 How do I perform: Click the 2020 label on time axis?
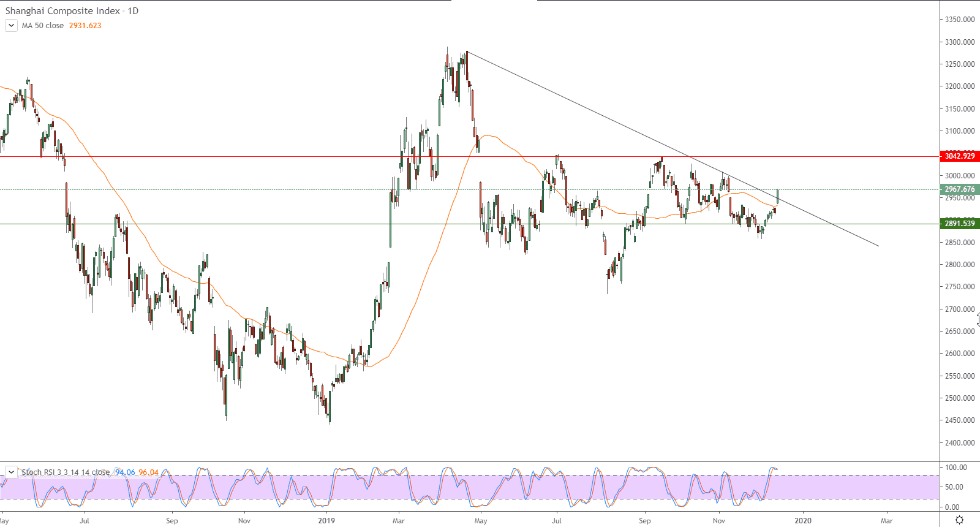(802, 521)
